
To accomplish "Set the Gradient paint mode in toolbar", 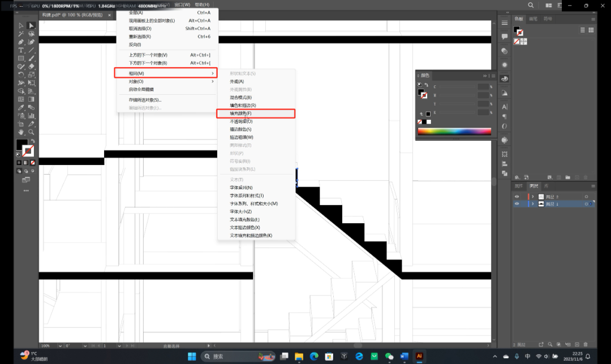I will [x=25, y=162].
